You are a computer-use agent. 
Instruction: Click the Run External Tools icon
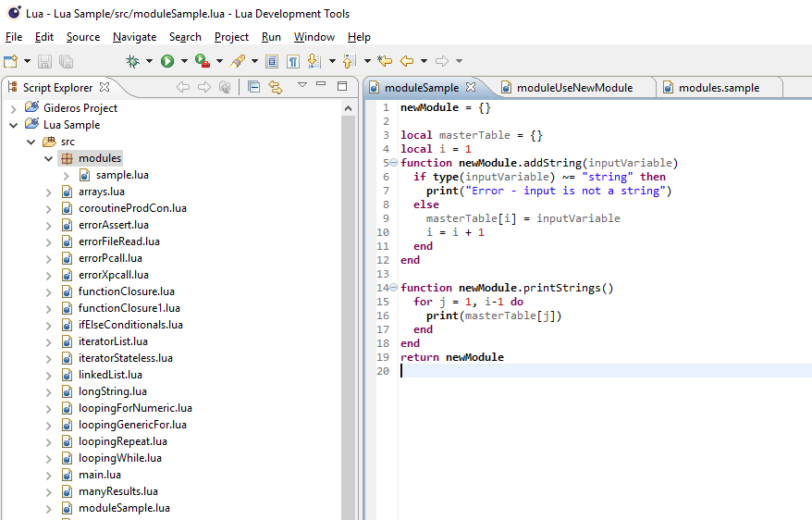click(203, 61)
